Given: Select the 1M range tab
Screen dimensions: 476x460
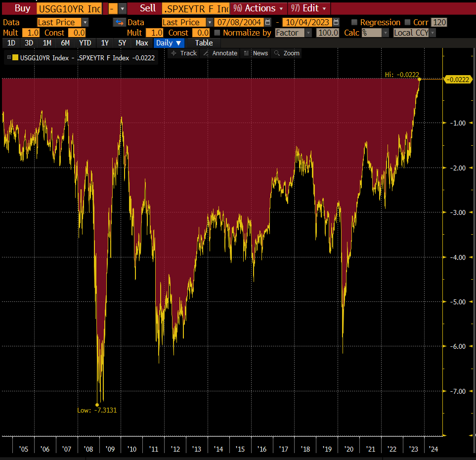Looking at the screenshot, I should pos(47,43).
